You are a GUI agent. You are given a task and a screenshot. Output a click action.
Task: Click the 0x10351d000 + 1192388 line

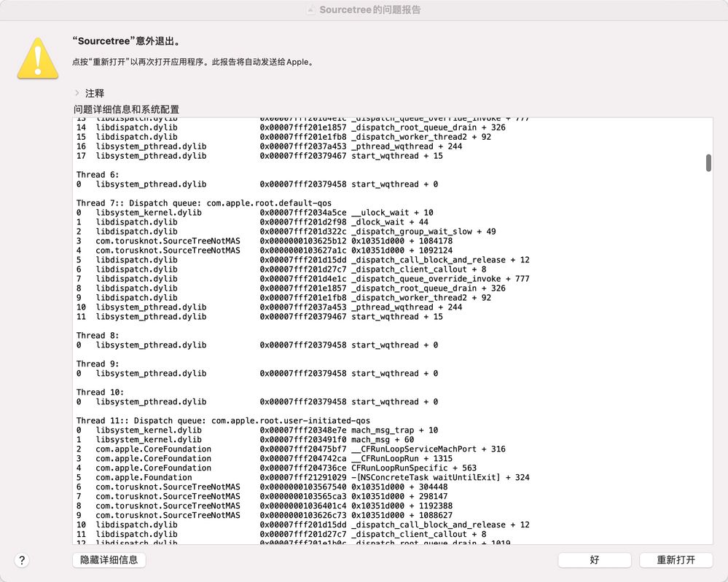click(265, 506)
